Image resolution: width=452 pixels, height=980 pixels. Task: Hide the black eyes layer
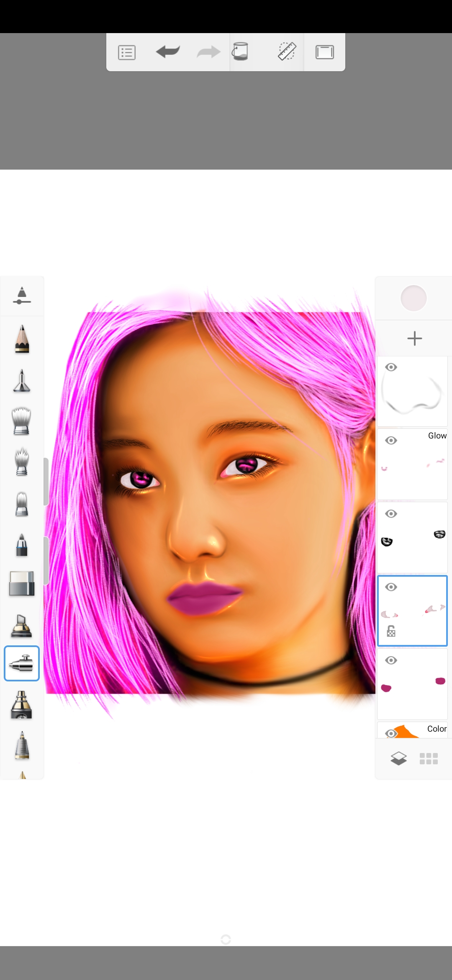391,514
